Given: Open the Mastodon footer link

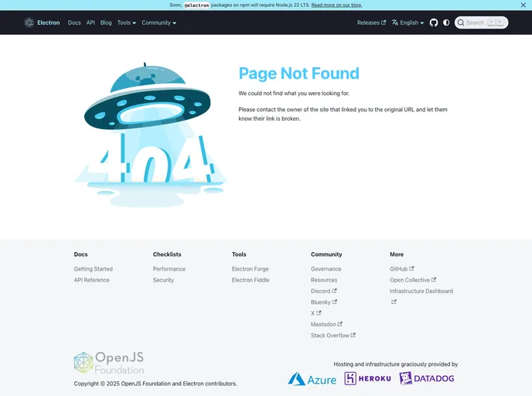Looking at the screenshot, I should [326, 324].
